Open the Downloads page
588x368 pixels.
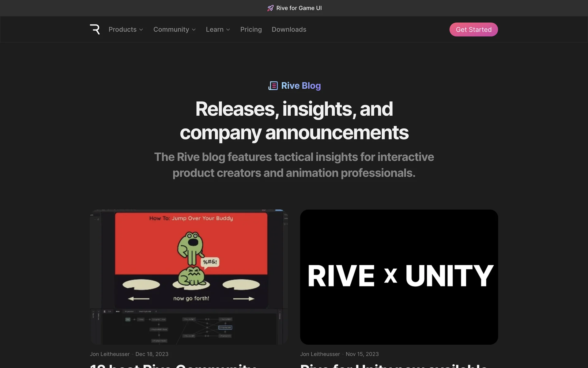point(289,29)
